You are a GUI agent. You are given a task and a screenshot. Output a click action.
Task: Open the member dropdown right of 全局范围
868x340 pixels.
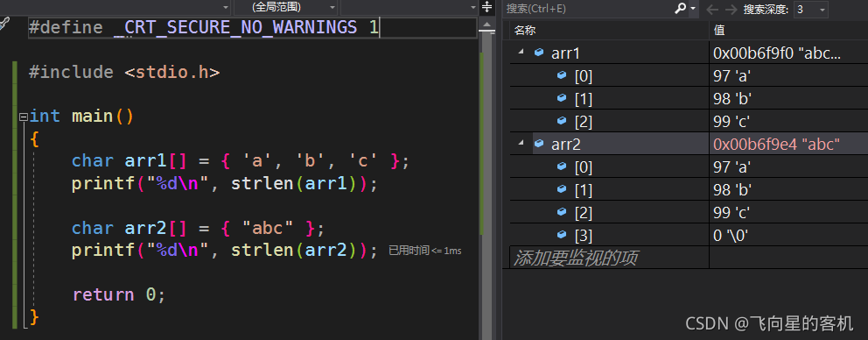[409, 7]
